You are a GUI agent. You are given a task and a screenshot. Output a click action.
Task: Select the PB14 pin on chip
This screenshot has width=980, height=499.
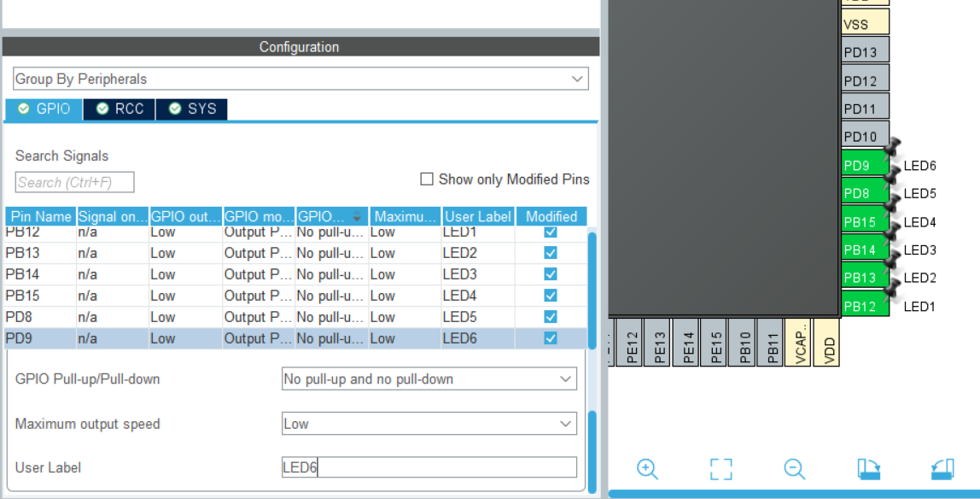tap(865, 249)
